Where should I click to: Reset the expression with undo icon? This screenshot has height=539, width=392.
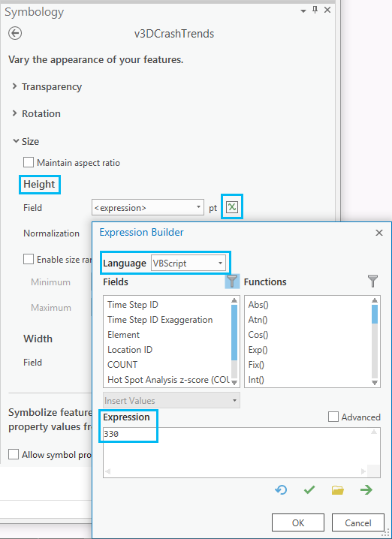click(x=281, y=490)
